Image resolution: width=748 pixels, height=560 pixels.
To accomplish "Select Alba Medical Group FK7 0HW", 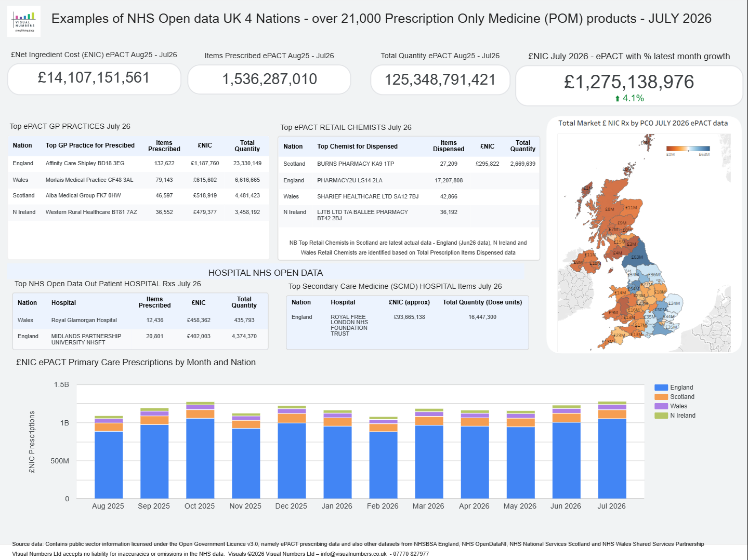I will tap(139, 195).
